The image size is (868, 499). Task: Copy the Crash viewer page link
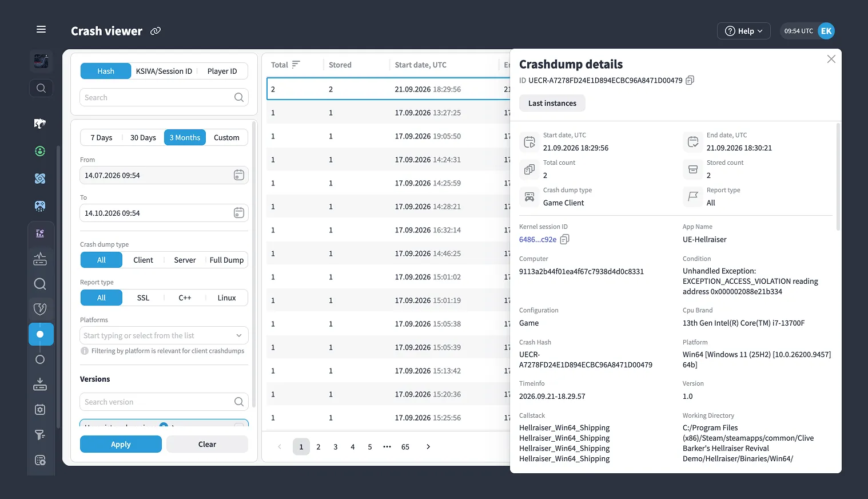pos(156,31)
